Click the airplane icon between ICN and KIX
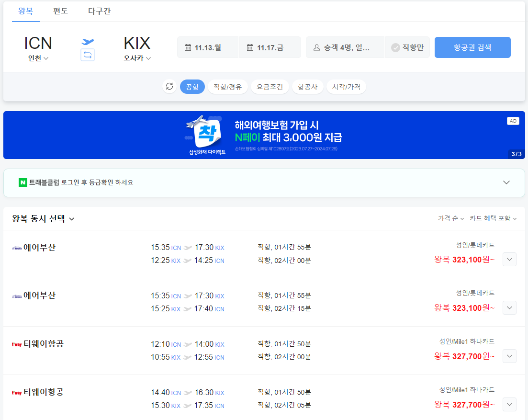 tap(88, 42)
